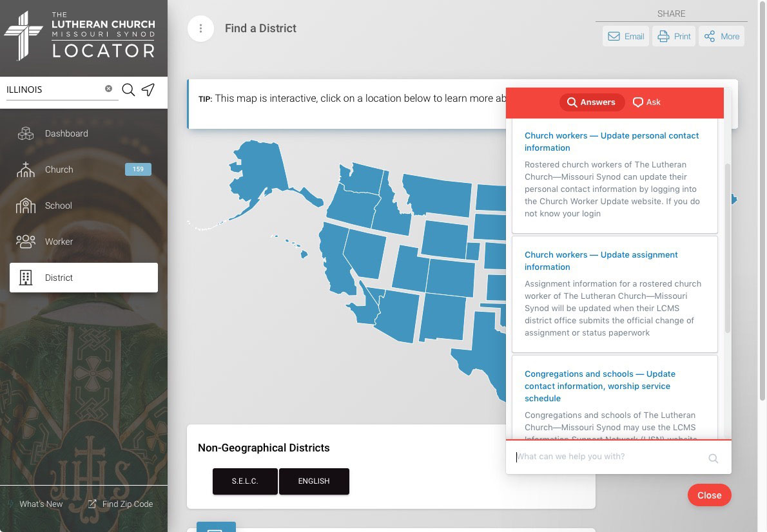Open the Church workers personal contact information answer
767x532 pixels.
[x=612, y=142]
